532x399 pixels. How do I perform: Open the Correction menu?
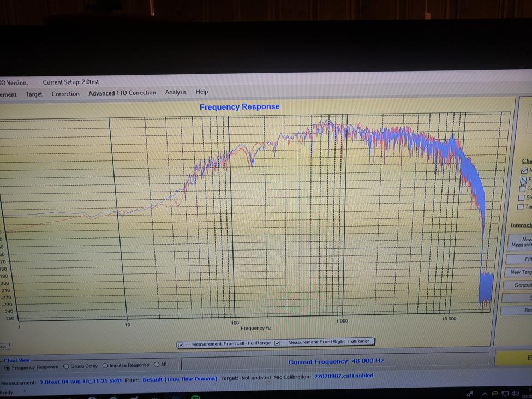(x=65, y=94)
